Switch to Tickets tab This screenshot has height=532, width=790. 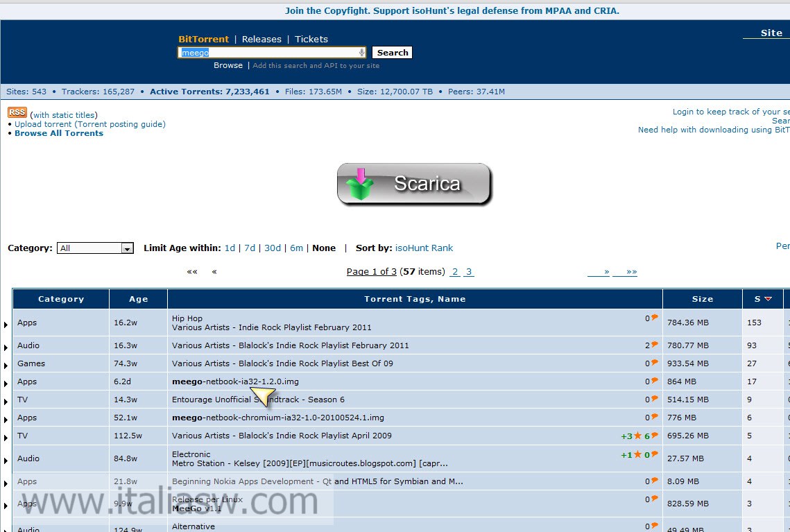tap(311, 40)
